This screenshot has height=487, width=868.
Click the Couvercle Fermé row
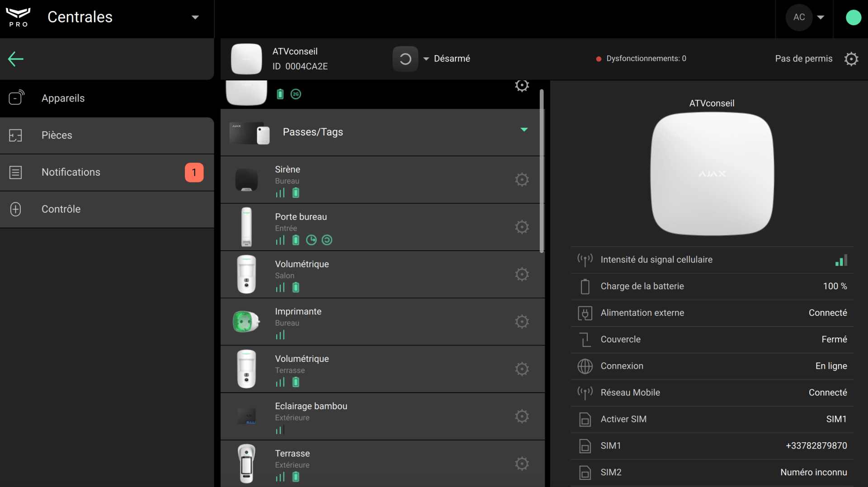(x=712, y=340)
